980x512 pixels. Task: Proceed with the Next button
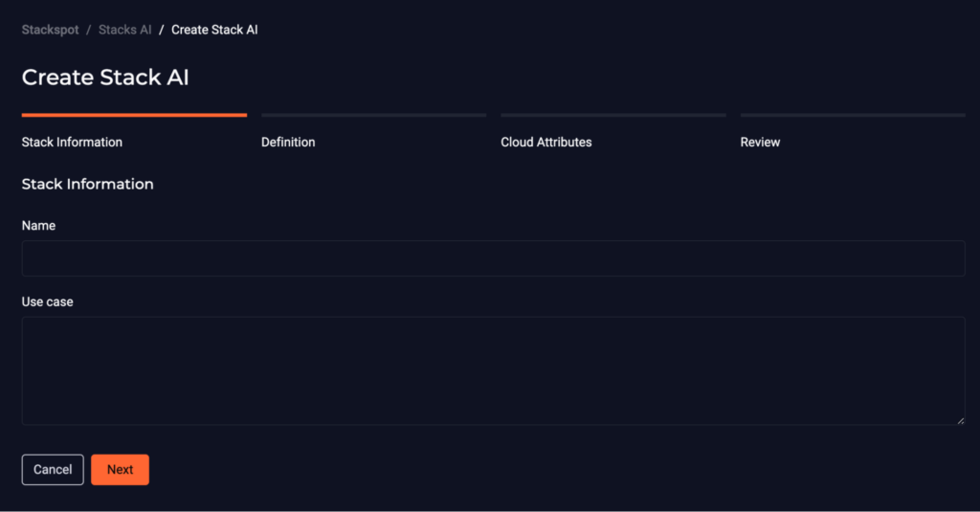(x=120, y=470)
